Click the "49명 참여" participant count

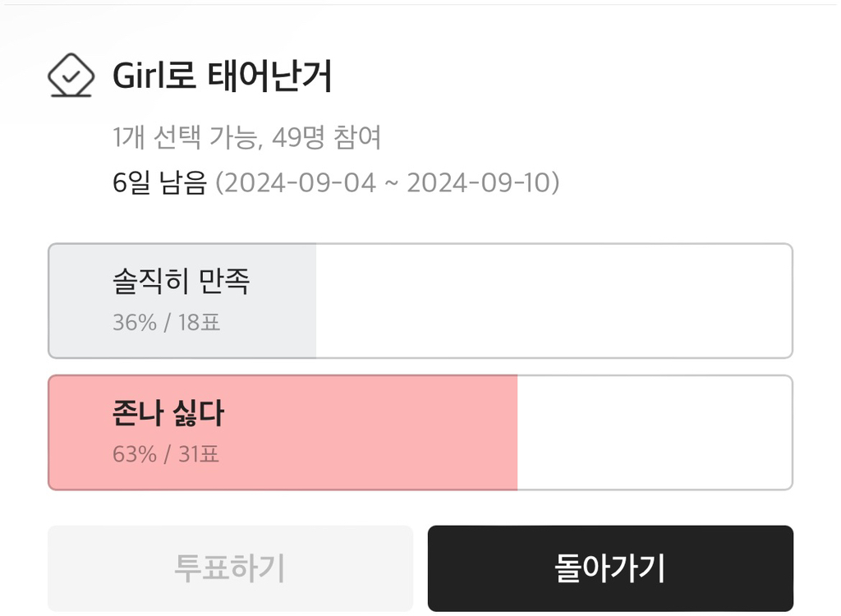click(x=327, y=138)
